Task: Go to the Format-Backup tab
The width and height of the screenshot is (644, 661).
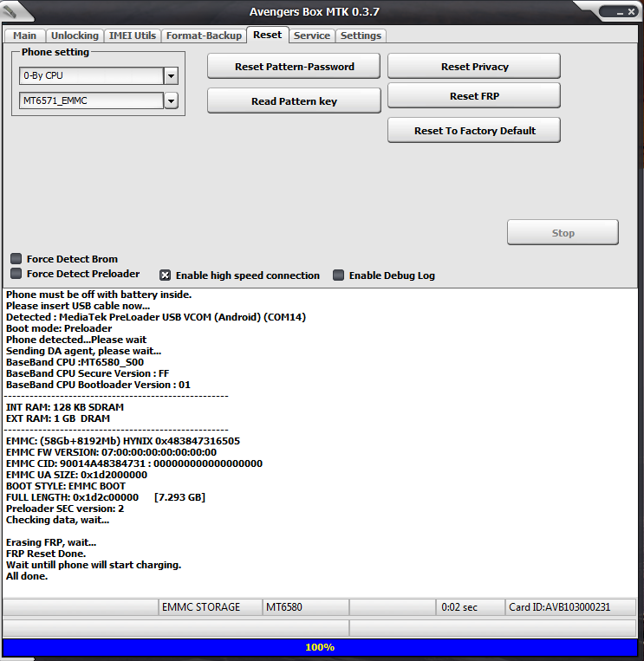Action: [x=205, y=36]
